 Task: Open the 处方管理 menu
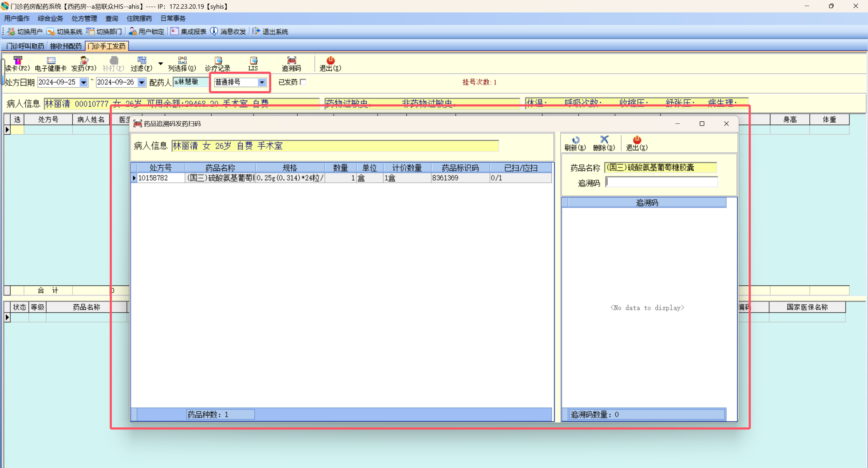(x=84, y=18)
